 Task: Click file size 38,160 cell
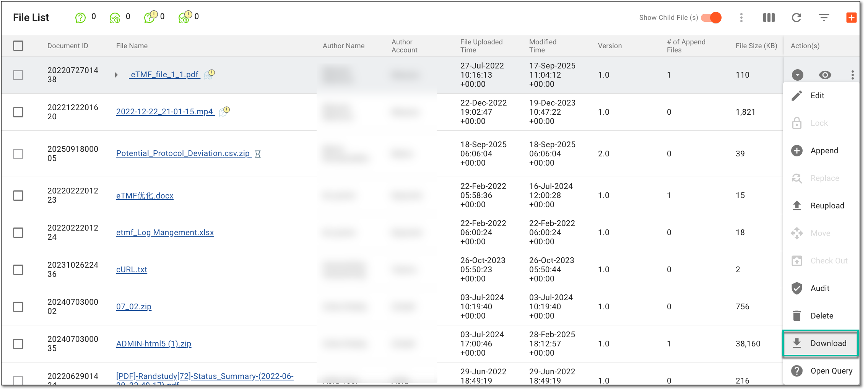tap(748, 344)
